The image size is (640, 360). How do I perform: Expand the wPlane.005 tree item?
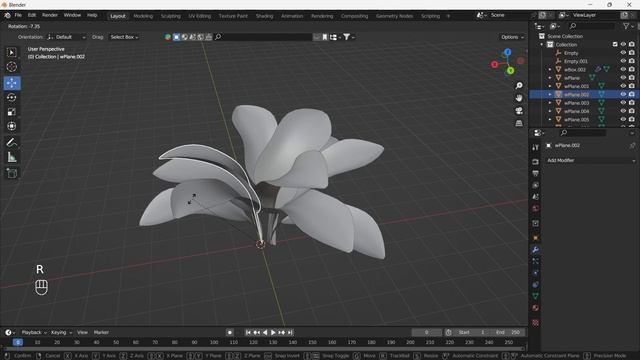click(x=550, y=119)
